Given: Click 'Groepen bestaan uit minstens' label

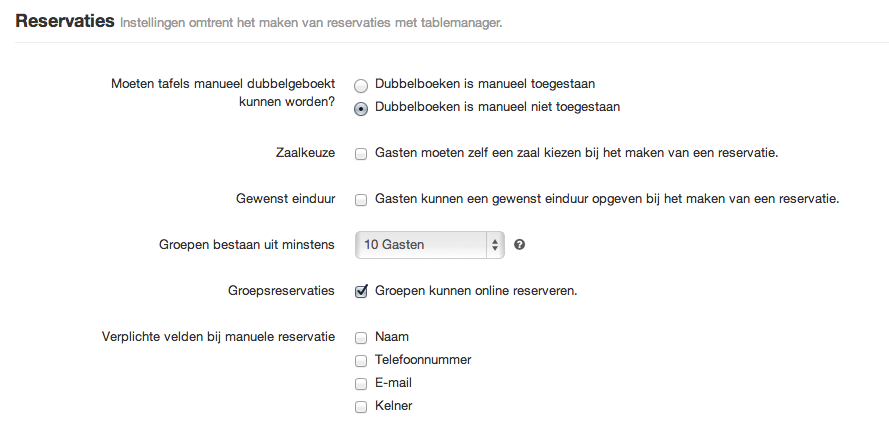Looking at the screenshot, I should pos(247,245).
